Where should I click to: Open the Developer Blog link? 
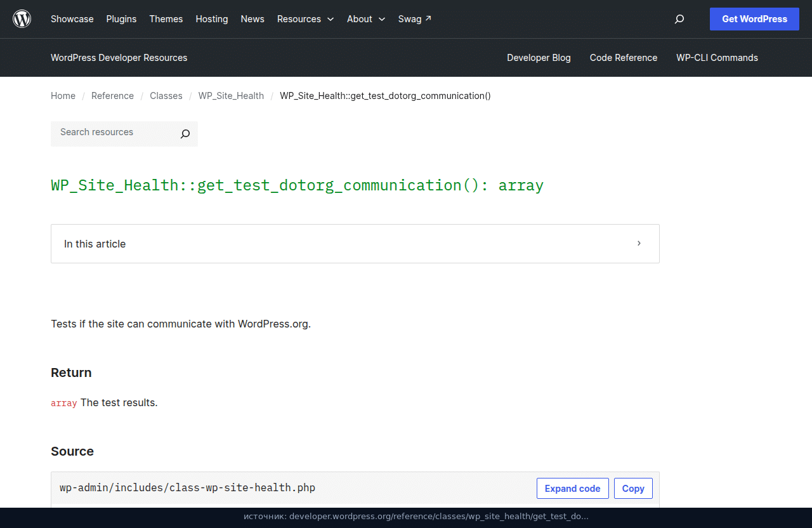pos(539,58)
